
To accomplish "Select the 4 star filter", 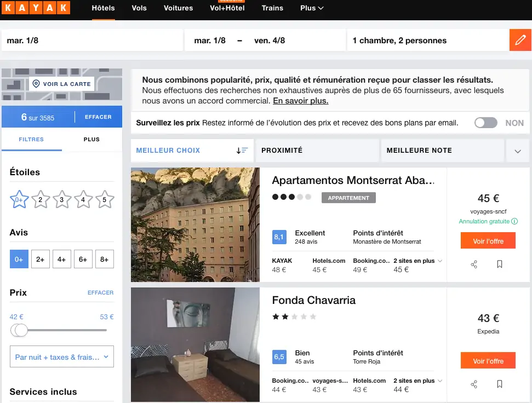I will [x=83, y=199].
